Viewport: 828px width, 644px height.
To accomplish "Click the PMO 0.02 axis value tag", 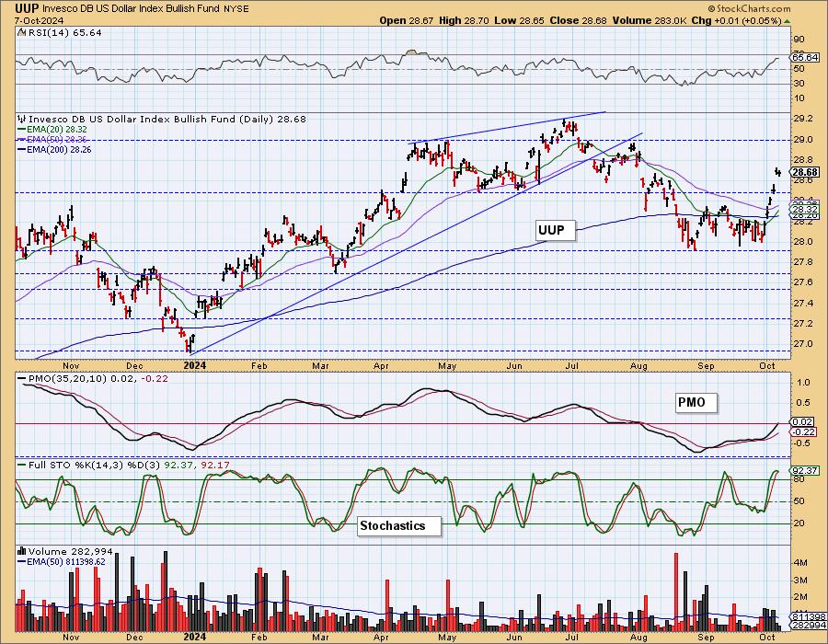I will [803, 421].
